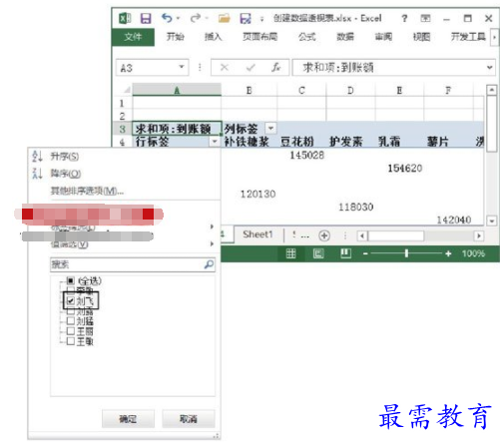The image size is (500, 448).
Task: Click the 取消 button
Action: coord(189,419)
